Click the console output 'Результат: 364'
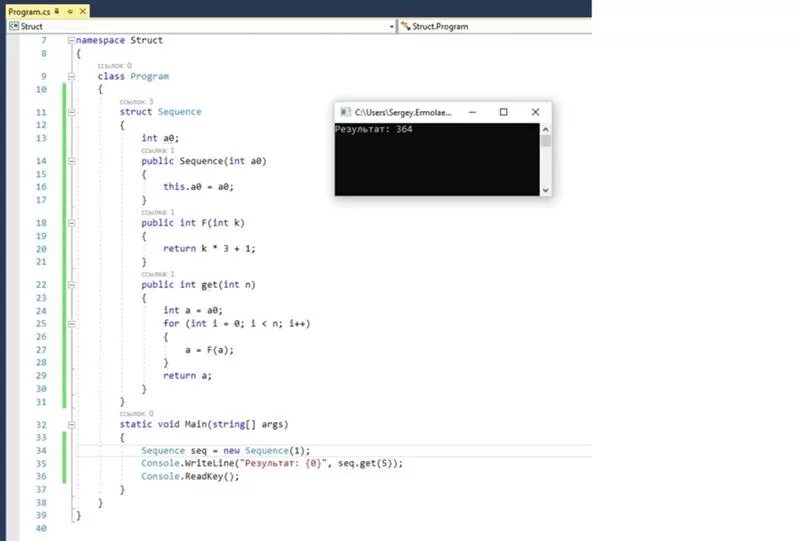The width and height of the screenshot is (800, 541). (x=373, y=129)
